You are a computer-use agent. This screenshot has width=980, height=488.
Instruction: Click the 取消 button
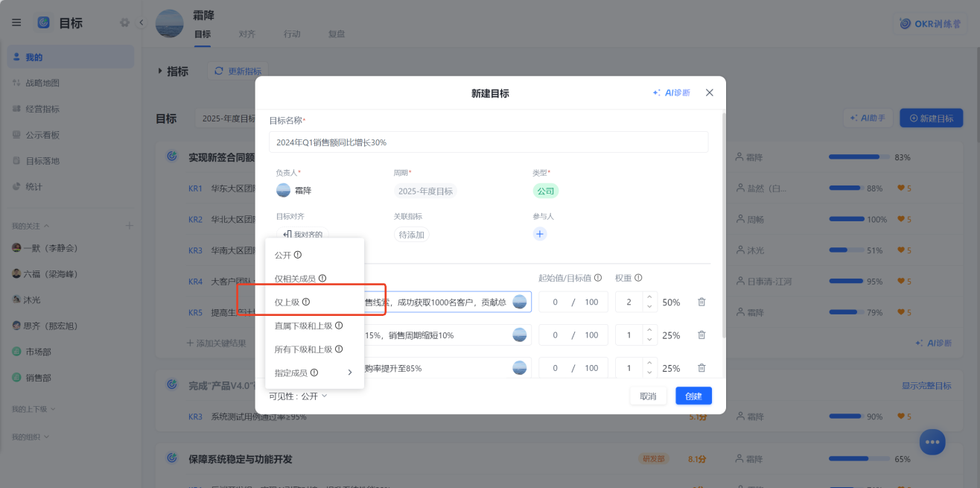(648, 396)
